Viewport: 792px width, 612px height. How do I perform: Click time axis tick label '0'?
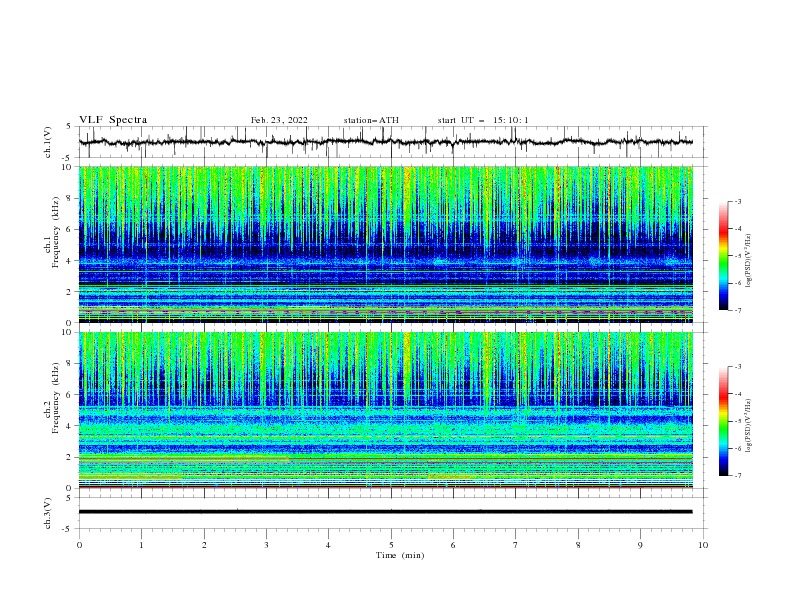coord(79,545)
